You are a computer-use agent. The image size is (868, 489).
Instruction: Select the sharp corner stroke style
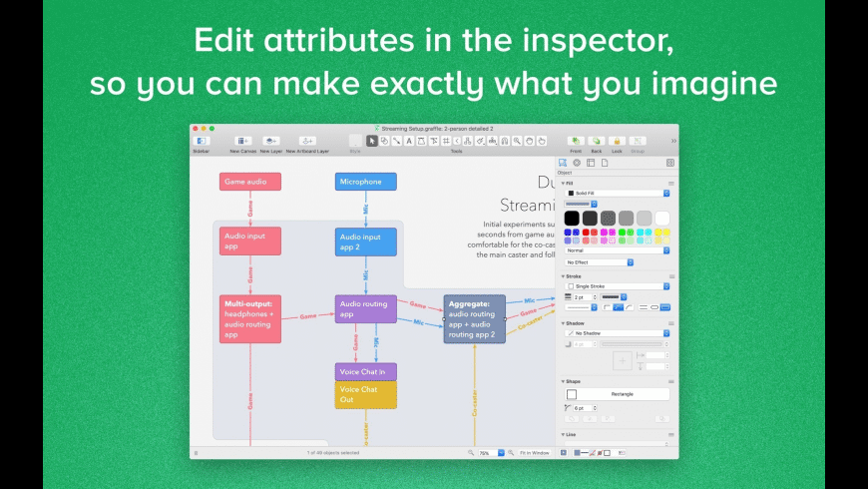pos(608,307)
